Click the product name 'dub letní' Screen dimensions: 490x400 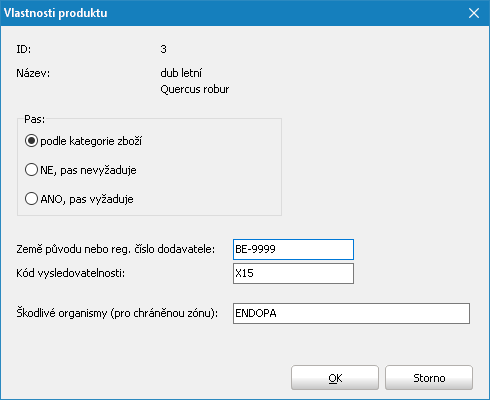[x=181, y=73]
